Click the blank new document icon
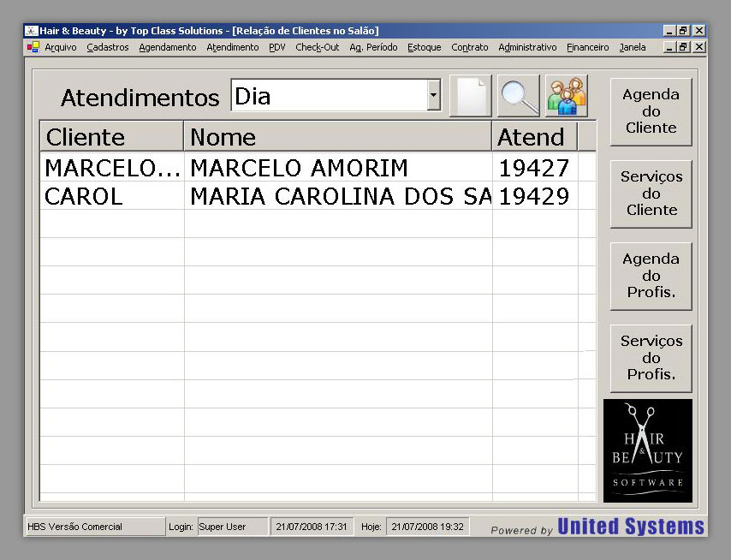 point(471,96)
